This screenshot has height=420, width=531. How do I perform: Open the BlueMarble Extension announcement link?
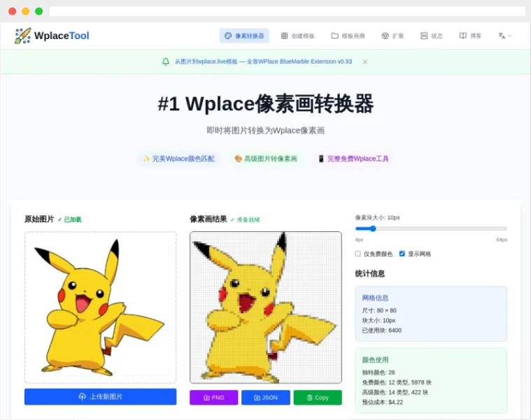point(264,61)
